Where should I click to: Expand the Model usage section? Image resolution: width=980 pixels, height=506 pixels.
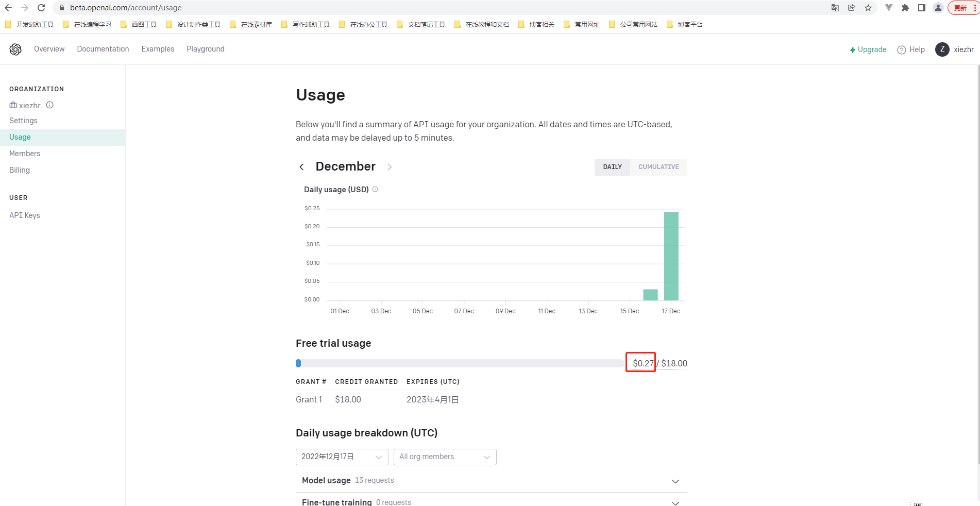pos(675,481)
